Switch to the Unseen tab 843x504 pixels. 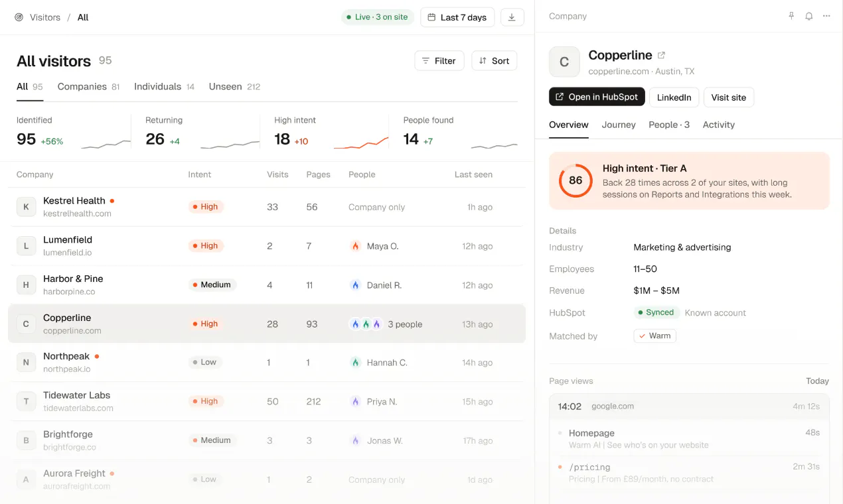coord(234,87)
